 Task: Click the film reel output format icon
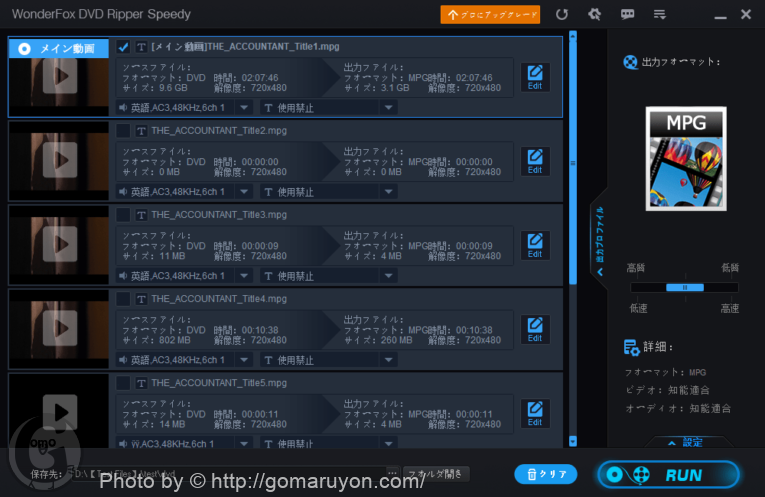[630, 62]
